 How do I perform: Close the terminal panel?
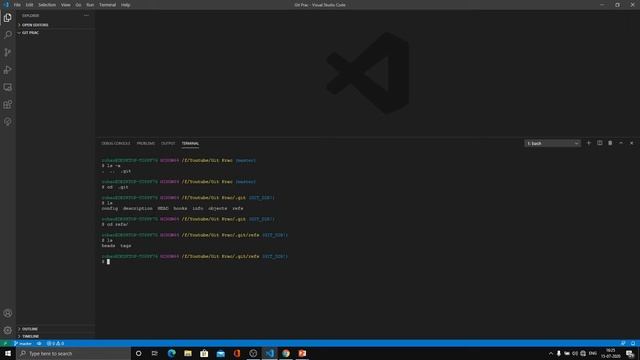[x=632, y=143]
